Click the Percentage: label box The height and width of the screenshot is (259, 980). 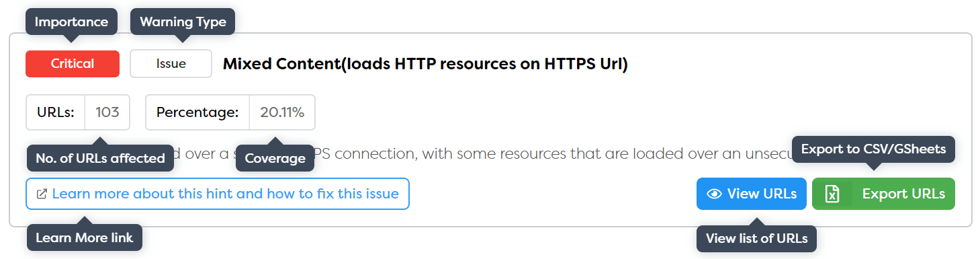[x=197, y=112]
